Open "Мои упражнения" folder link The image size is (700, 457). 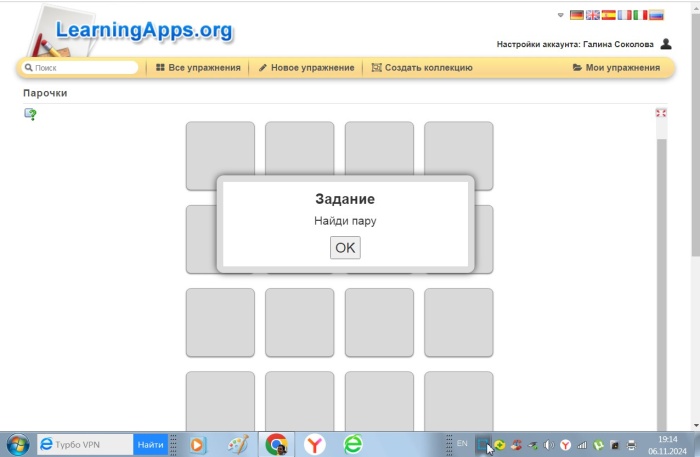tap(616, 68)
